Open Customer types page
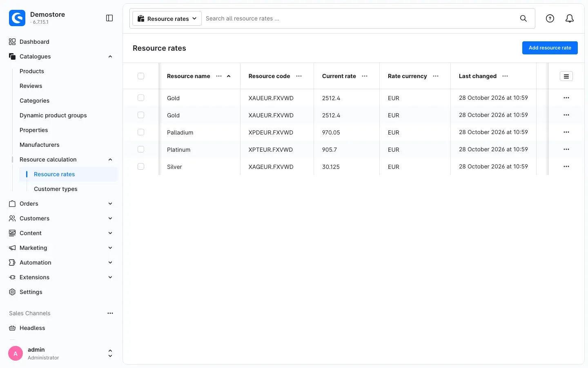588x368 pixels. (x=56, y=189)
